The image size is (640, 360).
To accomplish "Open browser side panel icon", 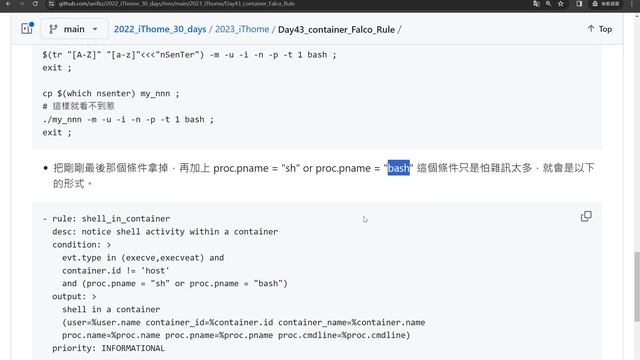I will [579, 4].
